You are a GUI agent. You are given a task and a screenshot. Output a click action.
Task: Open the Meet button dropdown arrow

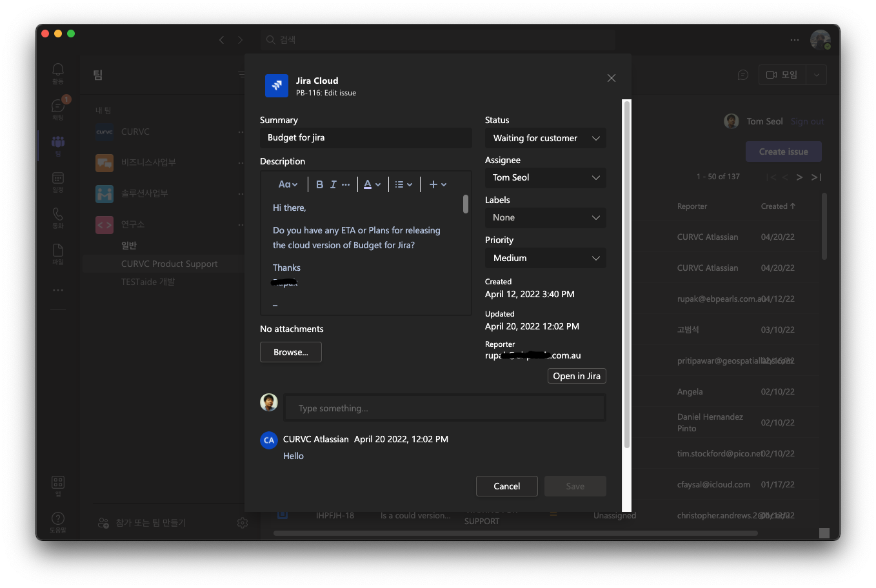pos(817,75)
